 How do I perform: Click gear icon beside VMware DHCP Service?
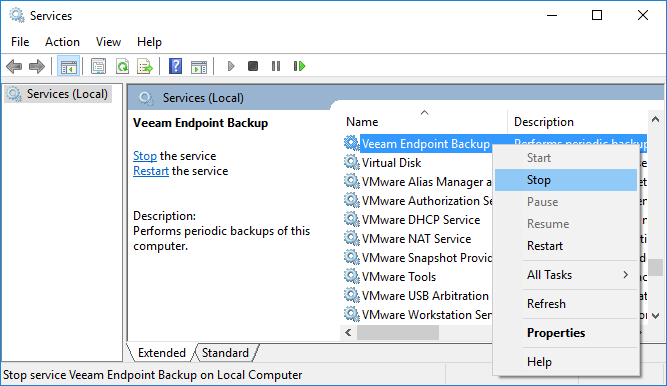(x=351, y=219)
